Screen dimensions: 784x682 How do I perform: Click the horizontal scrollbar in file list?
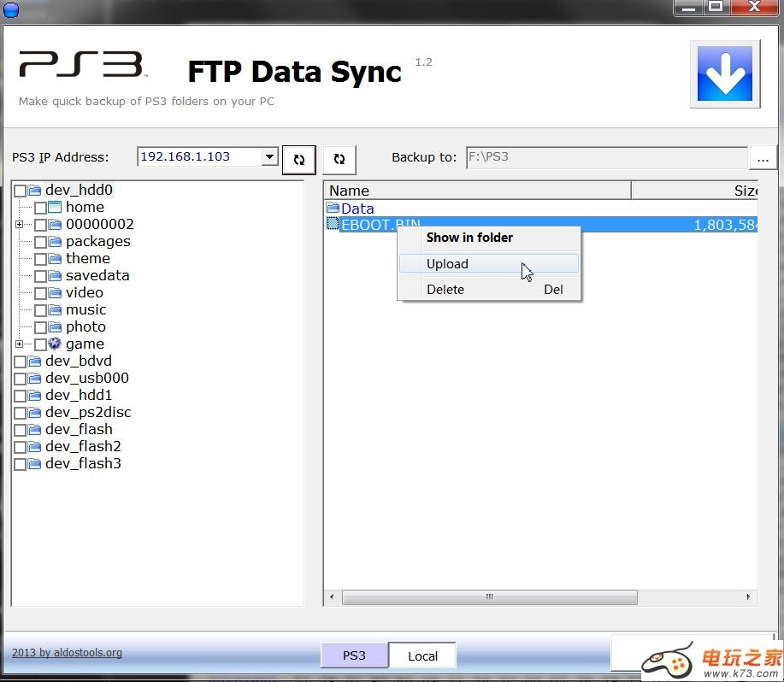490,597
